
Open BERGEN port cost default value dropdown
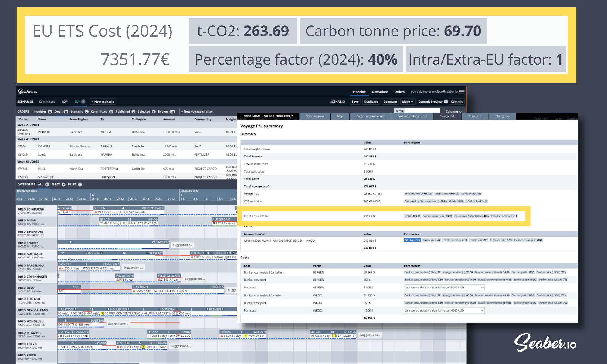pyautogui.click(x=444, y=288)
